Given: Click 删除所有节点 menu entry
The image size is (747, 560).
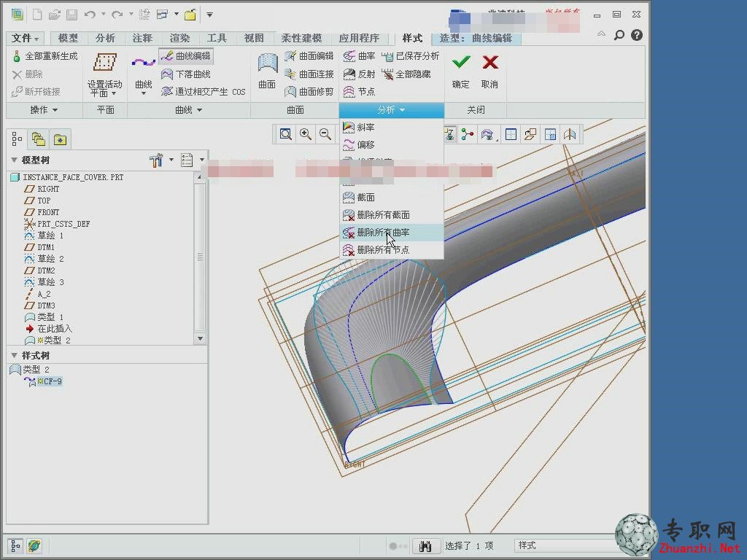Looking at the screenshot, I should [391, 249].
